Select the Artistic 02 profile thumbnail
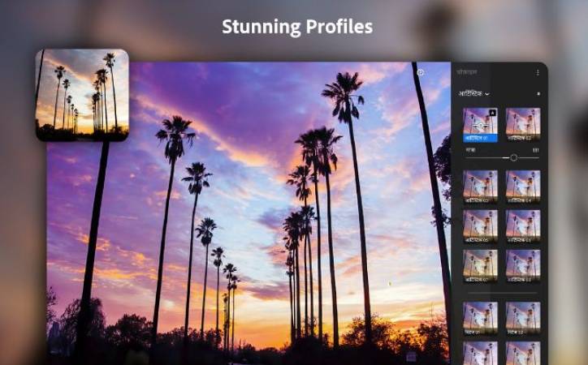Screen dimensions: 588x365 523,125
